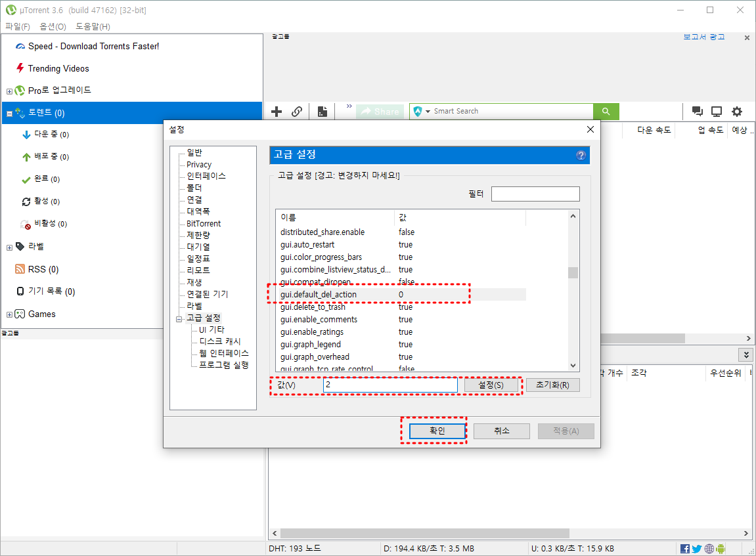Image resolution: width=756 pixels, height=556 pixels.
Task: Select 대역폭 in settings tree
Action: (x=198, y=211)
